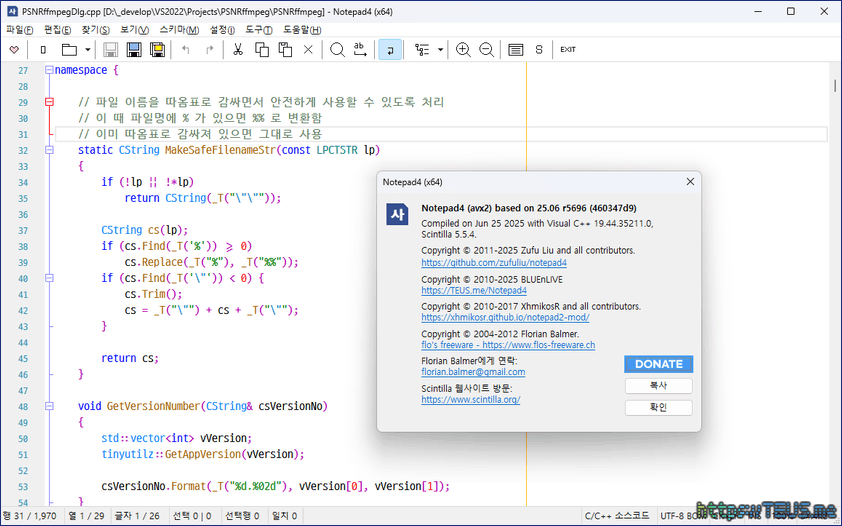This screenshot has width=842, height=526.
Task: Click the scissors Cut icon in toolbar
Action: tap(238, 49)
